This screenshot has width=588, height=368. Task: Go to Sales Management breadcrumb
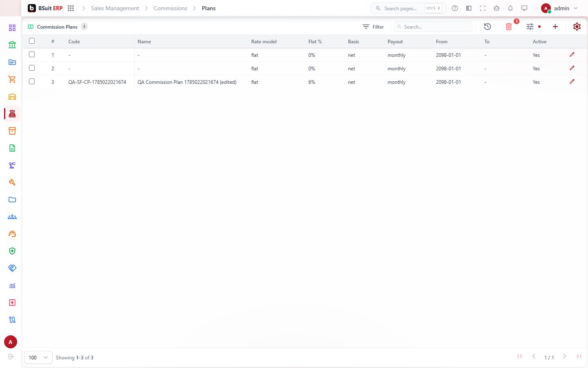coord(115,8)
